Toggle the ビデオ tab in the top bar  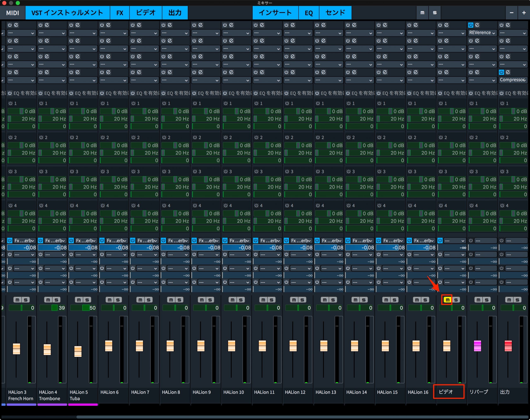(146, 13)
